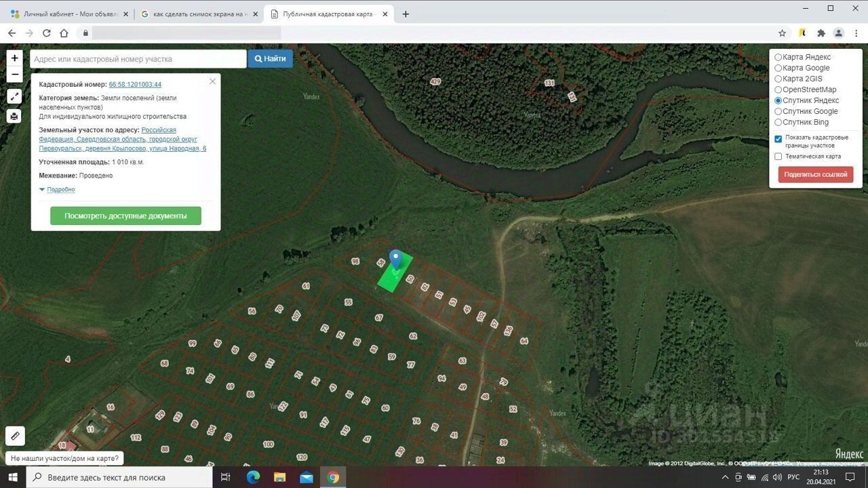This screenshot has height=488, width=868.
Task: Print the map using printer icon
Action: coord(14,116)
